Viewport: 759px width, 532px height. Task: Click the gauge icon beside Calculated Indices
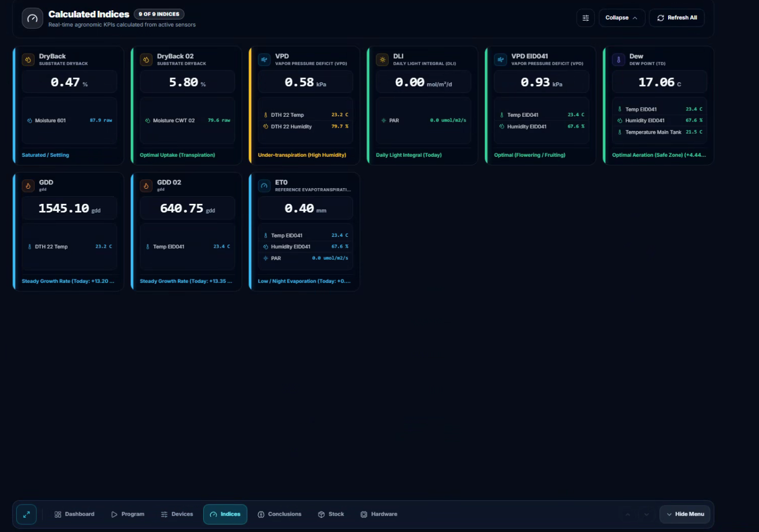(32, 18)
